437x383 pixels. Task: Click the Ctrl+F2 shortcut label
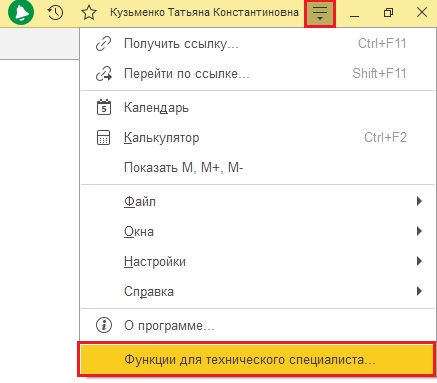point(385,137)
